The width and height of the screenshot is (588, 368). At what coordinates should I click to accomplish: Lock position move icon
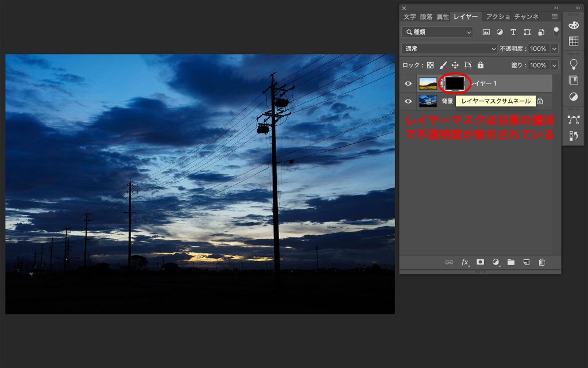click(455, 66)
